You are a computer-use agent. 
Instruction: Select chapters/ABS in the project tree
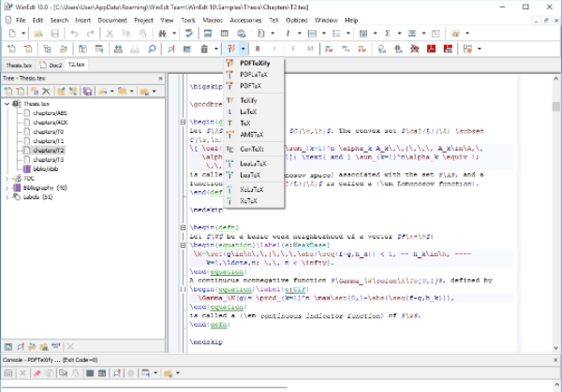pos(50,113)
